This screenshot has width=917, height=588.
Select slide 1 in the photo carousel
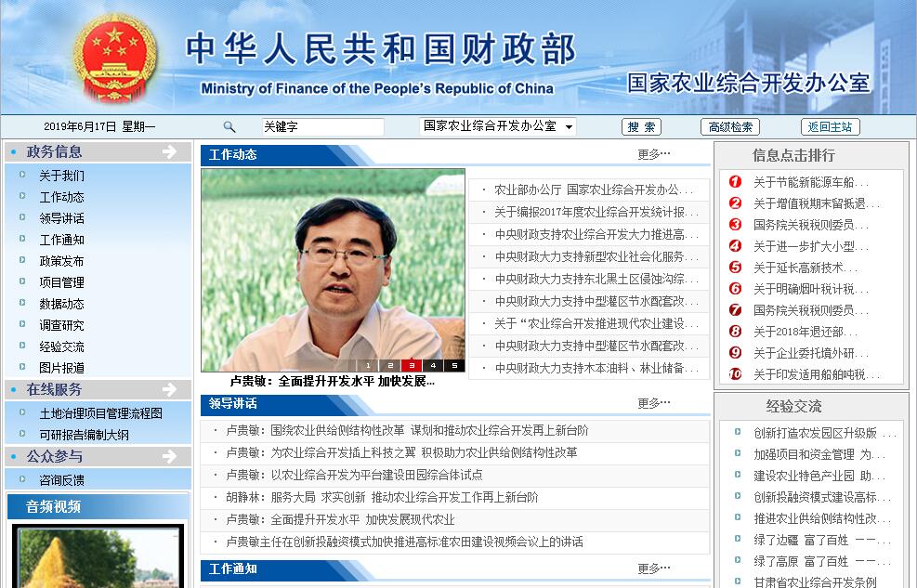click(x=369, y=365)
